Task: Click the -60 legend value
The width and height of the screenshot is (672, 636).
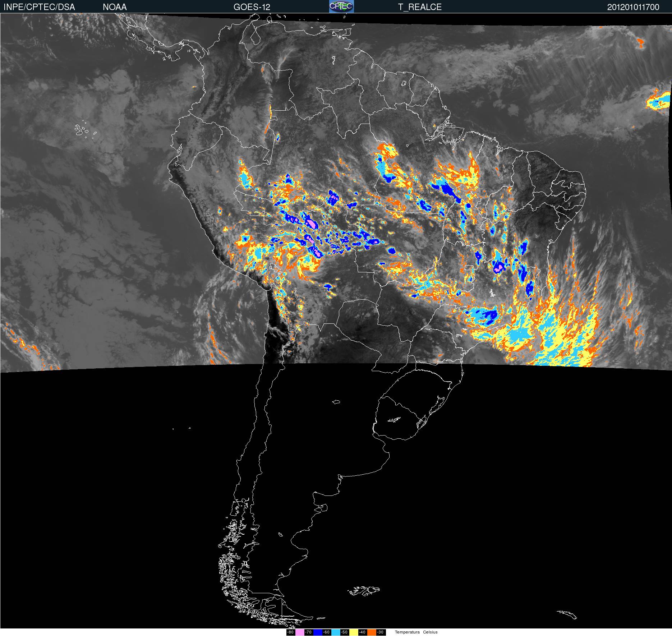Action: pos(326,632)
